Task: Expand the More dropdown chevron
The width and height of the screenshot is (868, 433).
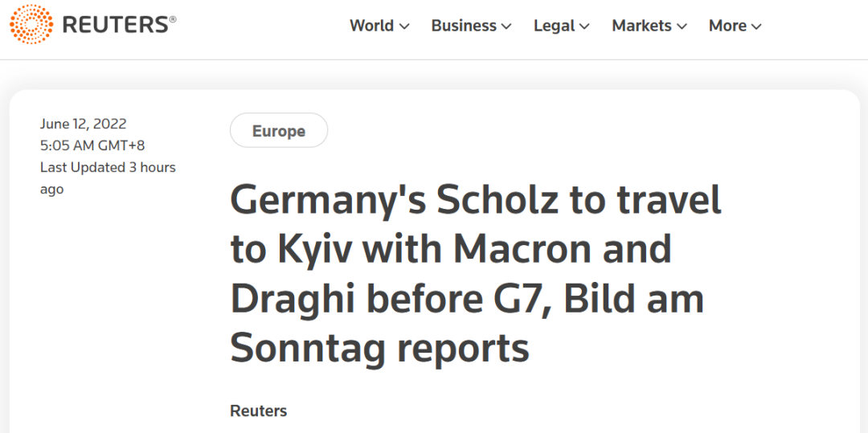Action: click(x=756, y=27)
